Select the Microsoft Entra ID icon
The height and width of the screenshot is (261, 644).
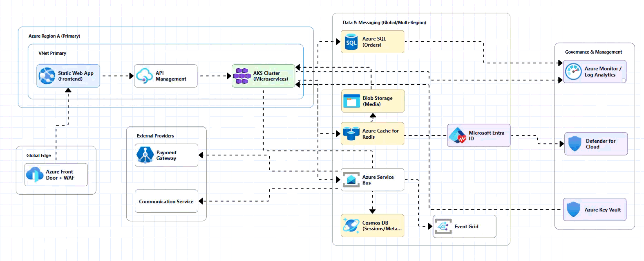[458, 135]
